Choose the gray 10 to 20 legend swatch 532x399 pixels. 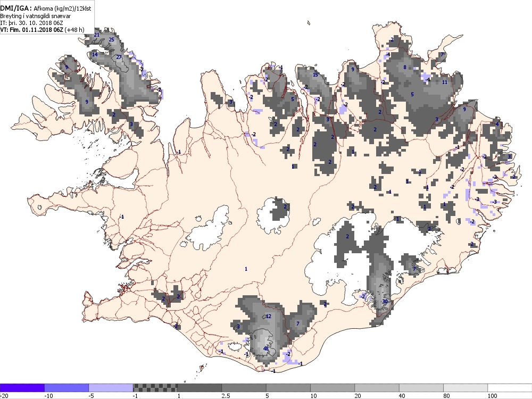coord(332,387)
